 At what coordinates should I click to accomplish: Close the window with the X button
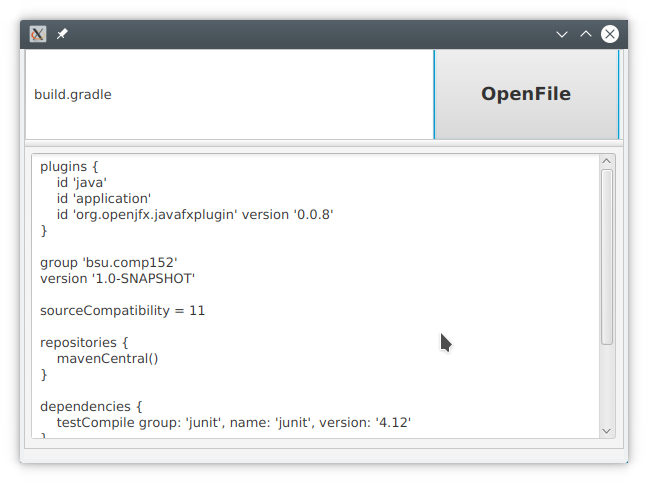tap(610, 34)
